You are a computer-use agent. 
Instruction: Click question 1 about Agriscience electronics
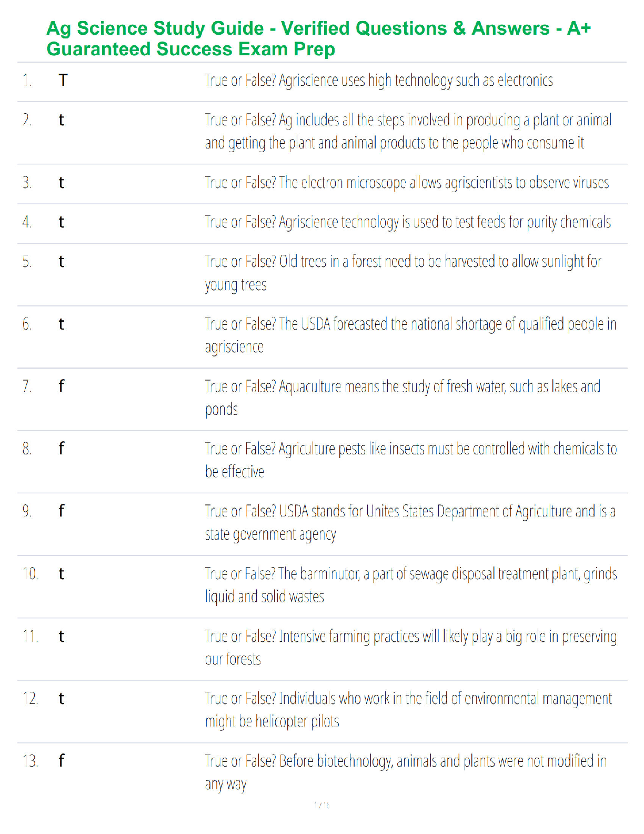tap(379, 81)
